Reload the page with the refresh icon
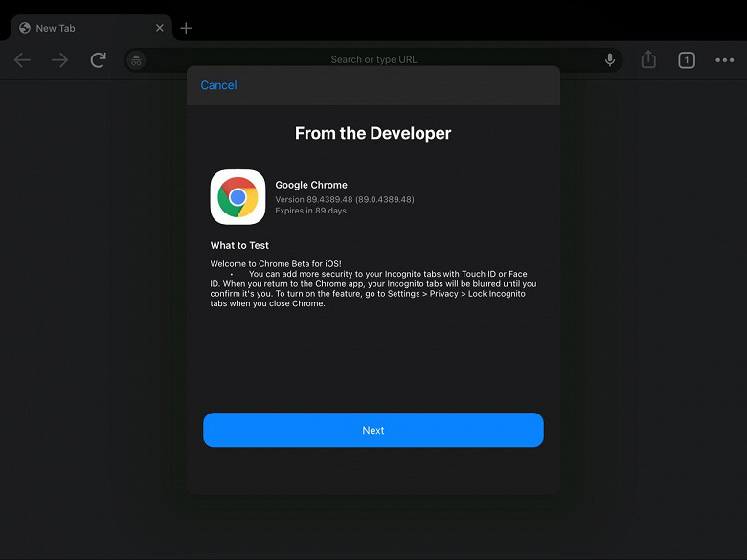The width and height of the screenshot is (747, 560). point(98,60)
